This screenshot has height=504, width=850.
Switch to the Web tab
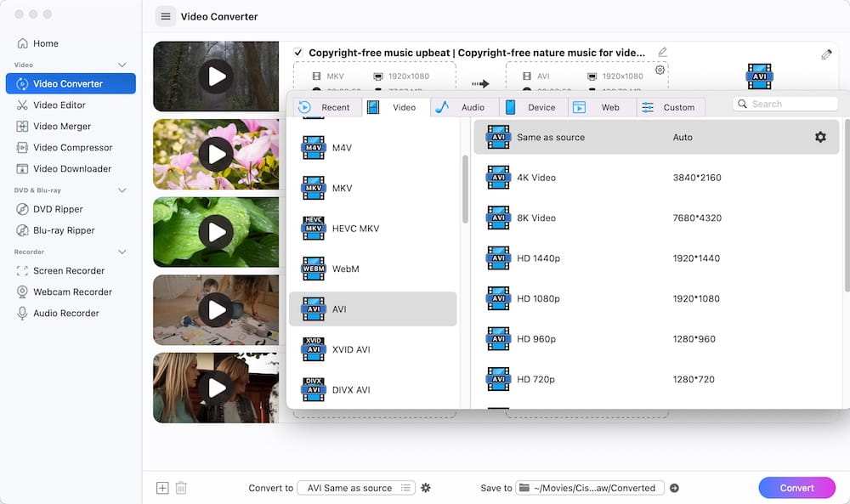pos(602,107)
